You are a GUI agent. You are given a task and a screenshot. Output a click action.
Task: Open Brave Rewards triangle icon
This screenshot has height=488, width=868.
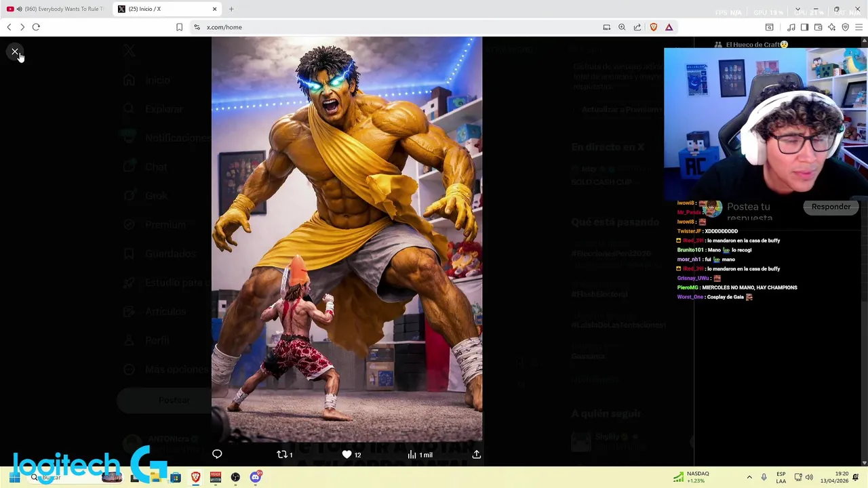[x=669, y=27]
